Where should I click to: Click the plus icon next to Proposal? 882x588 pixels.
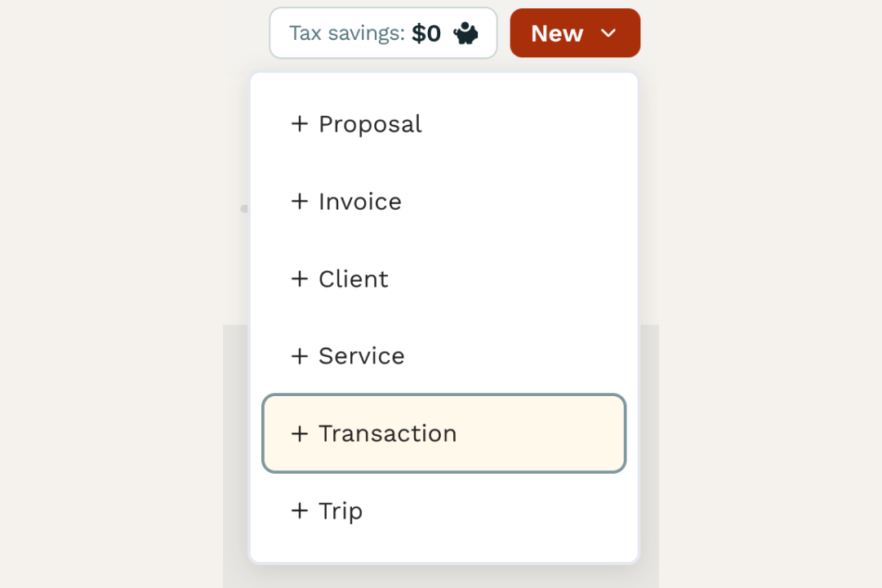tap(299, 124)
